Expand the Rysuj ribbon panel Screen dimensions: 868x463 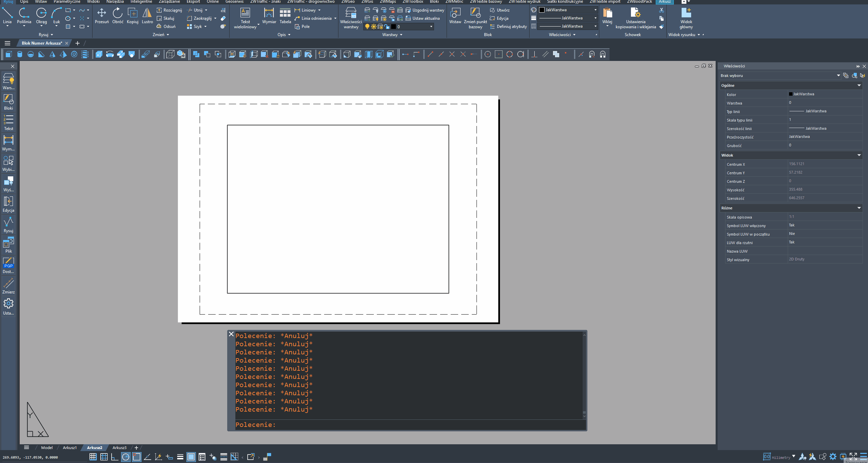click(x=46, y=35)
